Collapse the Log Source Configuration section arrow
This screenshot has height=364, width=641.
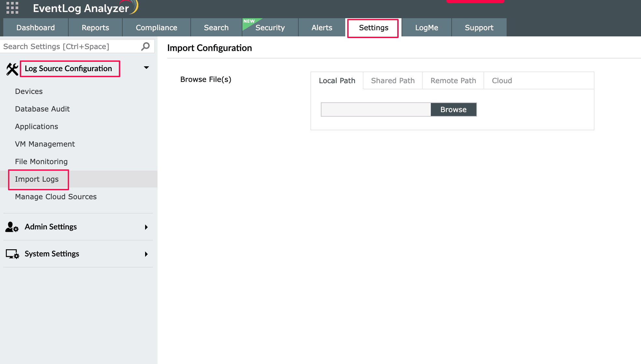[146, 68]
